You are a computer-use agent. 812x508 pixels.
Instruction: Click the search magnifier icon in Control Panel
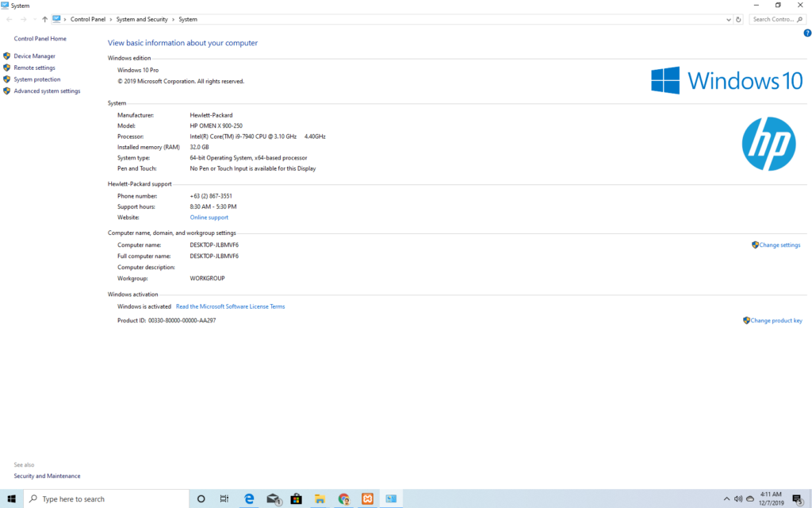point(799,20)
